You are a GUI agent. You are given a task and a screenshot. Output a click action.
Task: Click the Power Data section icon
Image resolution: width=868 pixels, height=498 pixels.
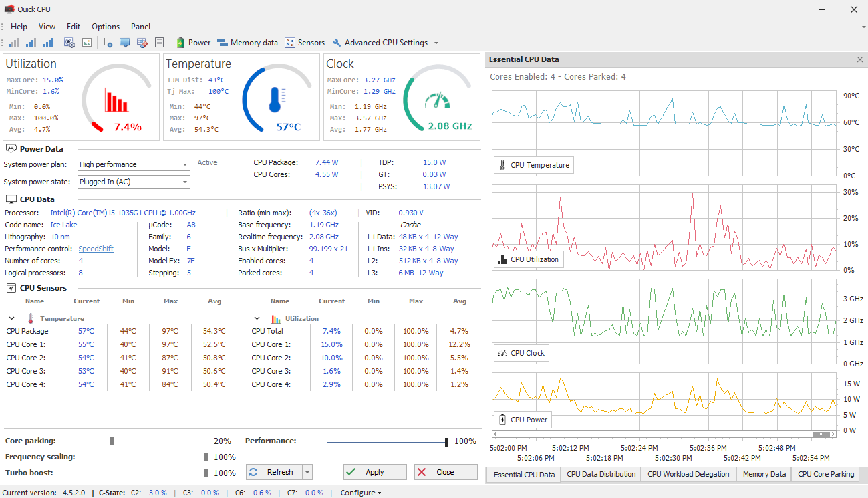(11, 149)
